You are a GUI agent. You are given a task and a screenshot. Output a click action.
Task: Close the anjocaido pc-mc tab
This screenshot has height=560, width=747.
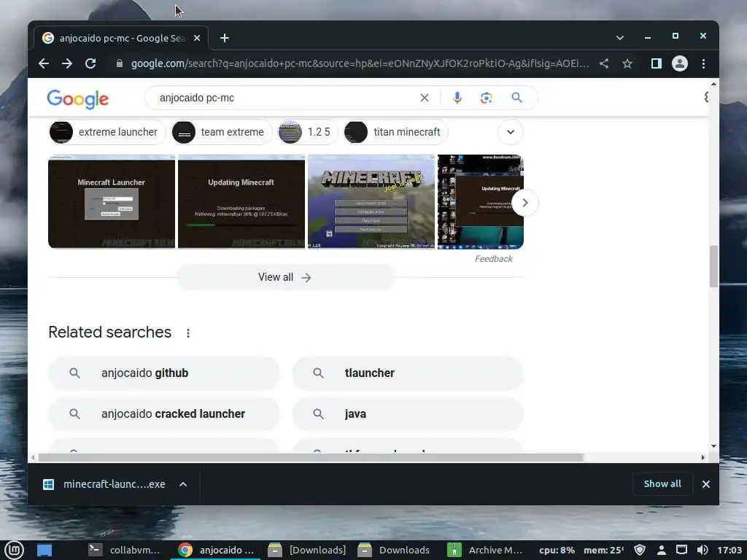click(x=197, y=38)
